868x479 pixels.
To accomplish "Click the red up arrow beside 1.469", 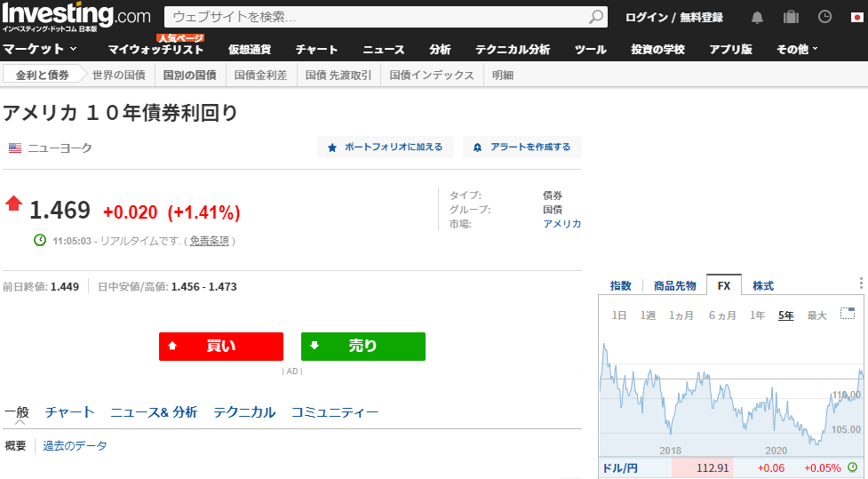I will point(14,204).
